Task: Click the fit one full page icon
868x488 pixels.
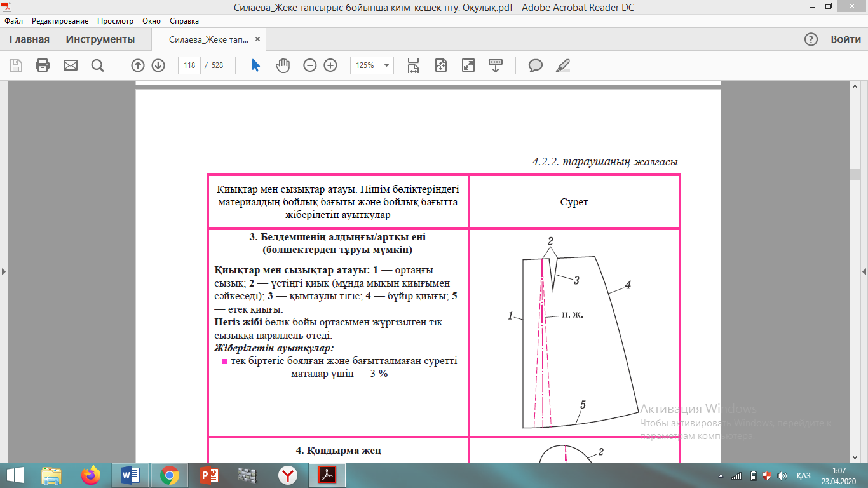Action: pos(441,65)
